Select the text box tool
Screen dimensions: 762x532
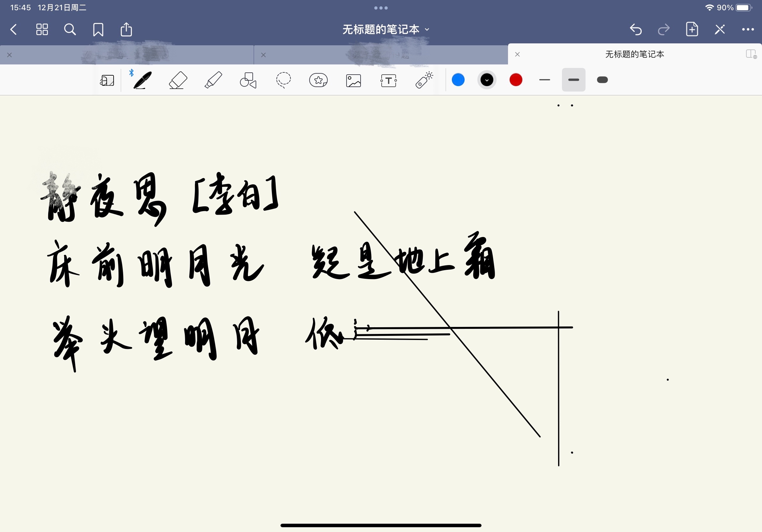pyautogui.click(x=389, y=81)
